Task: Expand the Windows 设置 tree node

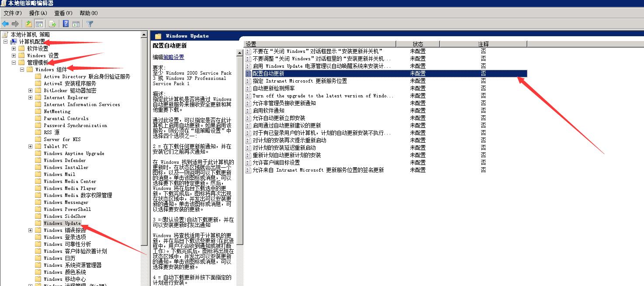Action: pos(14,55)
